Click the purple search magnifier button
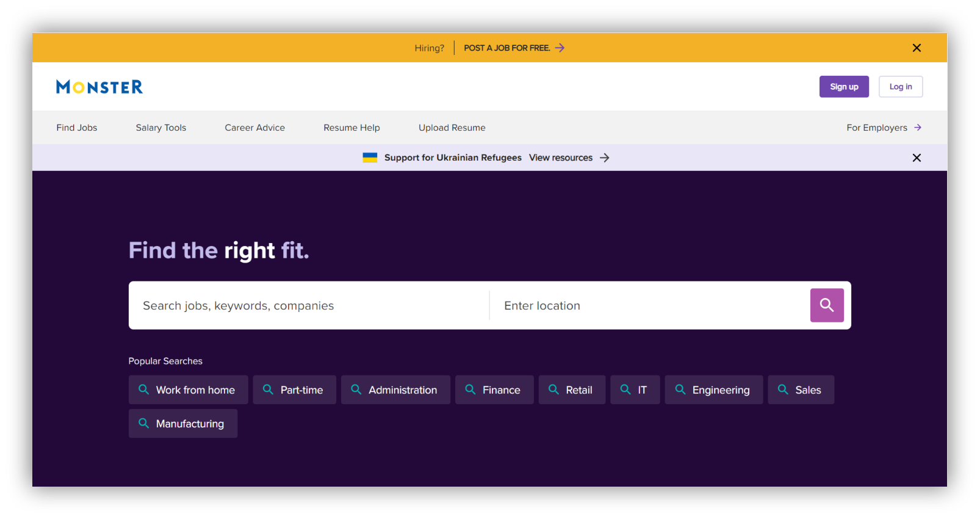This screenshot has width=980, height=519. (827, 305)
